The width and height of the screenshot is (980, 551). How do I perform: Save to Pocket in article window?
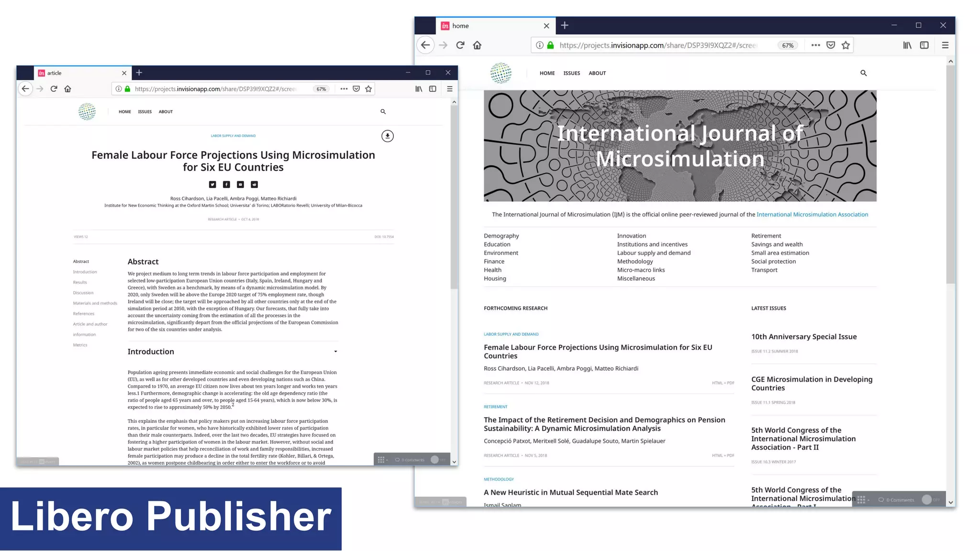point(356,89)
